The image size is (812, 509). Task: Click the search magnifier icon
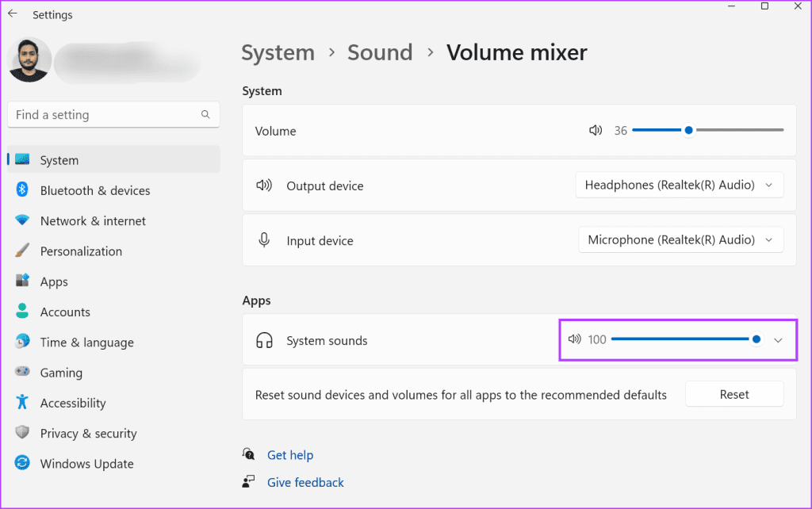pyautogui.click(x=205, y=115)
